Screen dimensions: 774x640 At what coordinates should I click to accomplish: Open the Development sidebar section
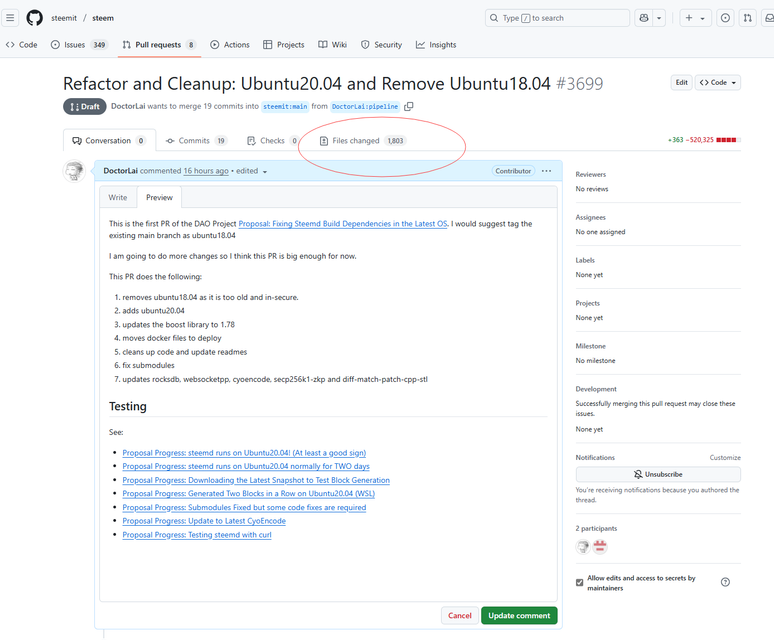[x=596, y=389]
